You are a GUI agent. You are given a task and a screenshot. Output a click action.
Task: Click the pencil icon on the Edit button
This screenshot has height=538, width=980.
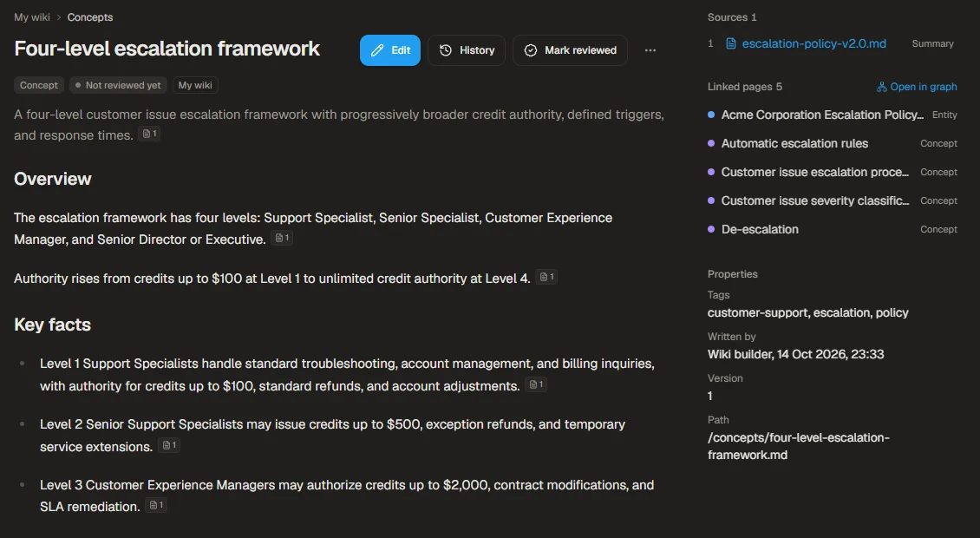coord(377,50)
